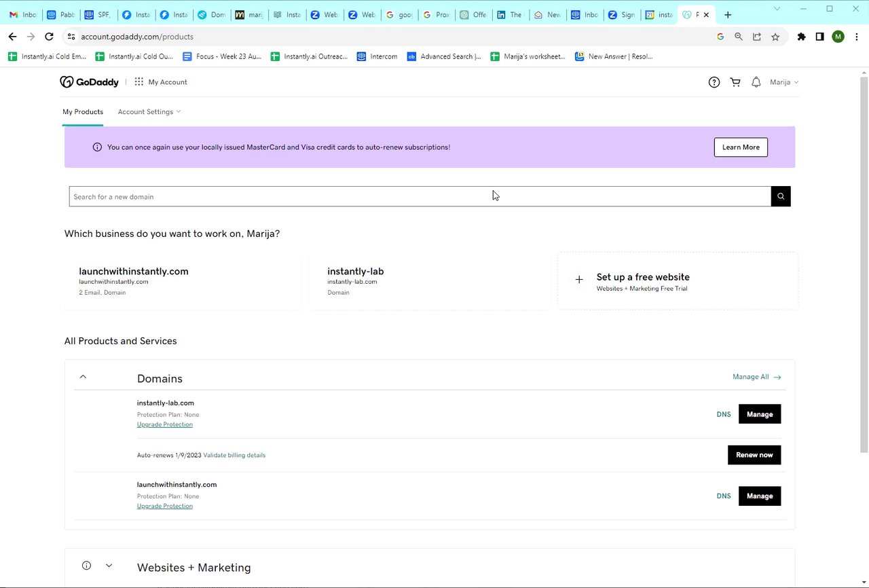Go back in browser history
The height and width of the screenshot is (588, 869).
(x=12, y=37)
